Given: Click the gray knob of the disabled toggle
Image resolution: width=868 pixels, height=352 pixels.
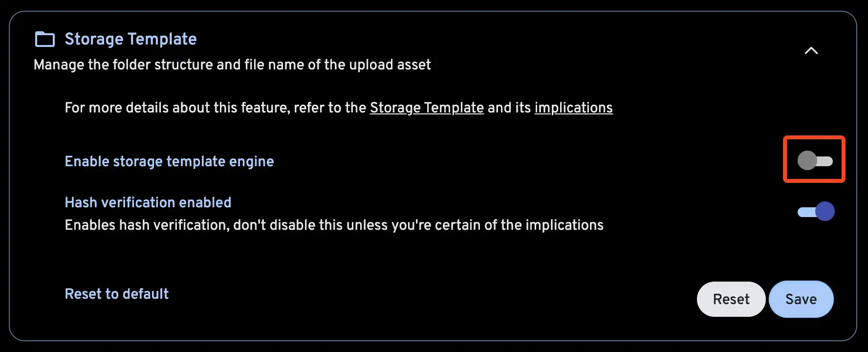Looking at the screenshot, I should point(807,160).
